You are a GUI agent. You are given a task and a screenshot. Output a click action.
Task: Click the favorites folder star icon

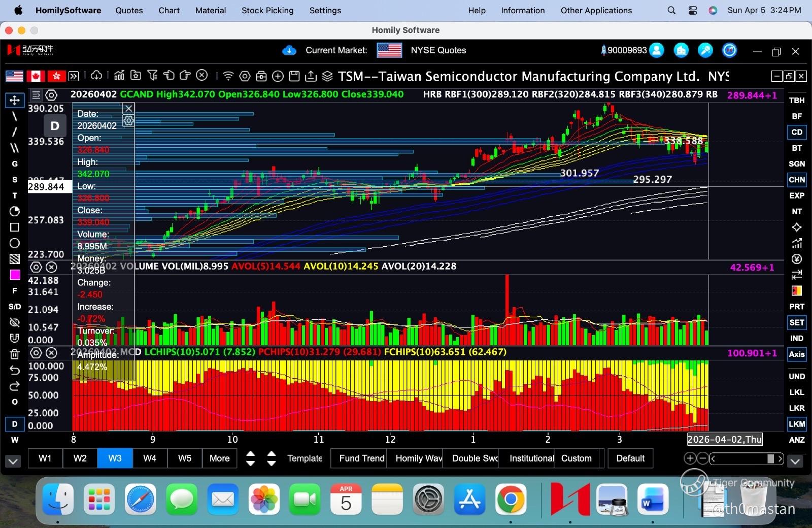pos(136,76)
